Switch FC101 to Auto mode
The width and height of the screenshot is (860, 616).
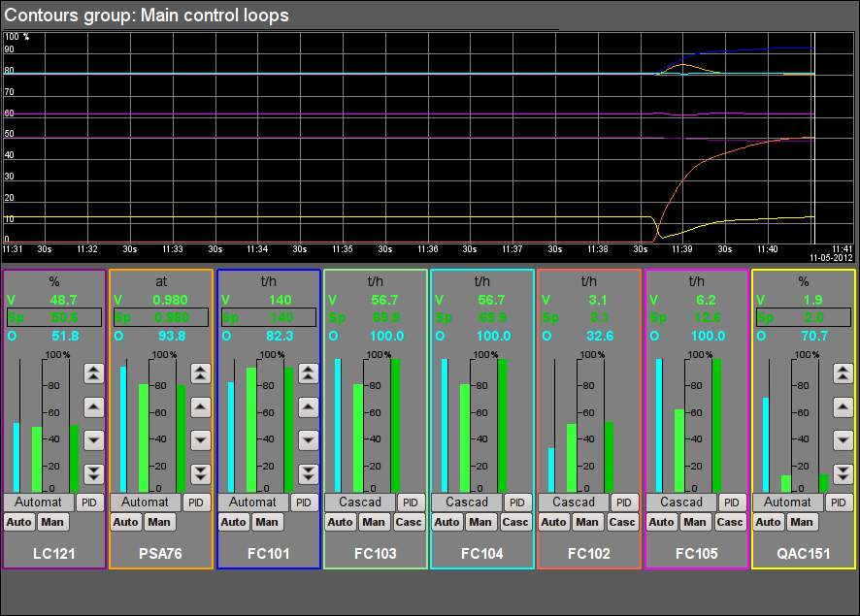coord(234,522)
